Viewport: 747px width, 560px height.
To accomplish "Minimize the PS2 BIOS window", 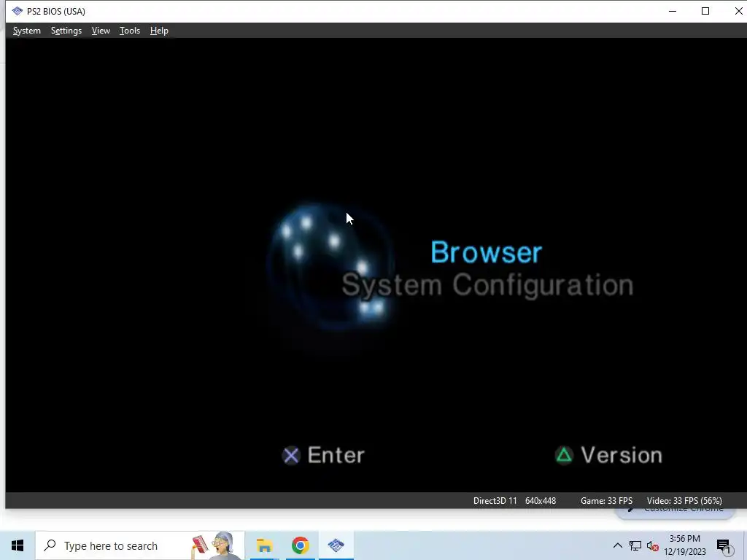I will click(672, 11).
